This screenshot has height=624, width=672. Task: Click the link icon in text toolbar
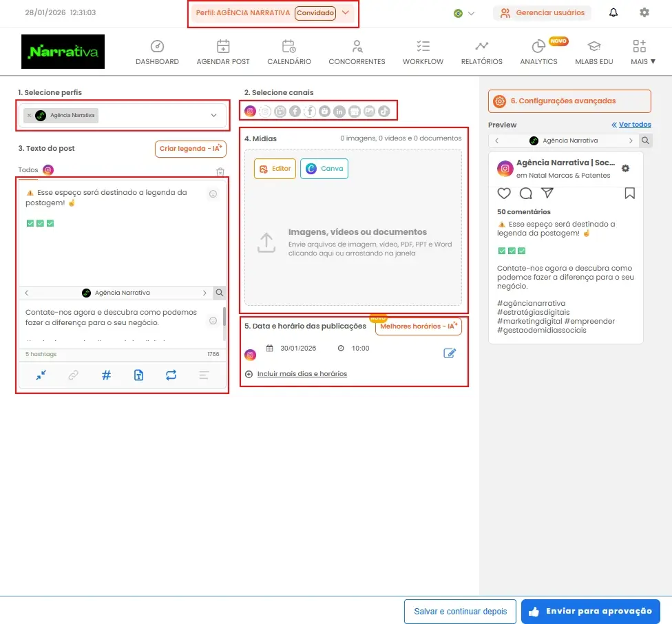[73, 375]
